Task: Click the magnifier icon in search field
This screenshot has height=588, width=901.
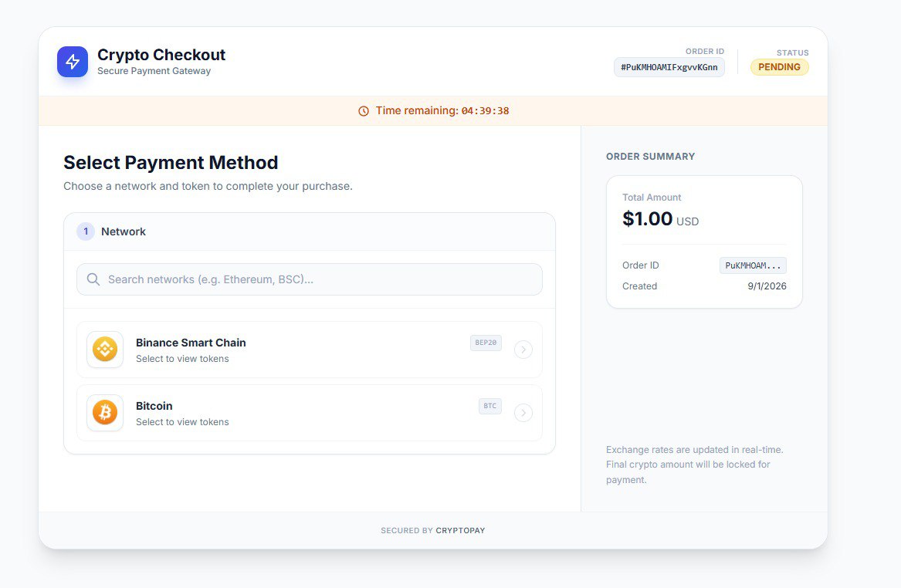Action: 93,279
